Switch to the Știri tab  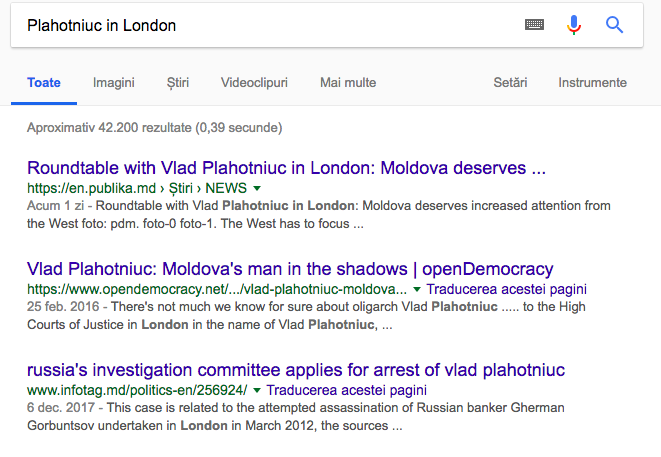coord(177,83)
